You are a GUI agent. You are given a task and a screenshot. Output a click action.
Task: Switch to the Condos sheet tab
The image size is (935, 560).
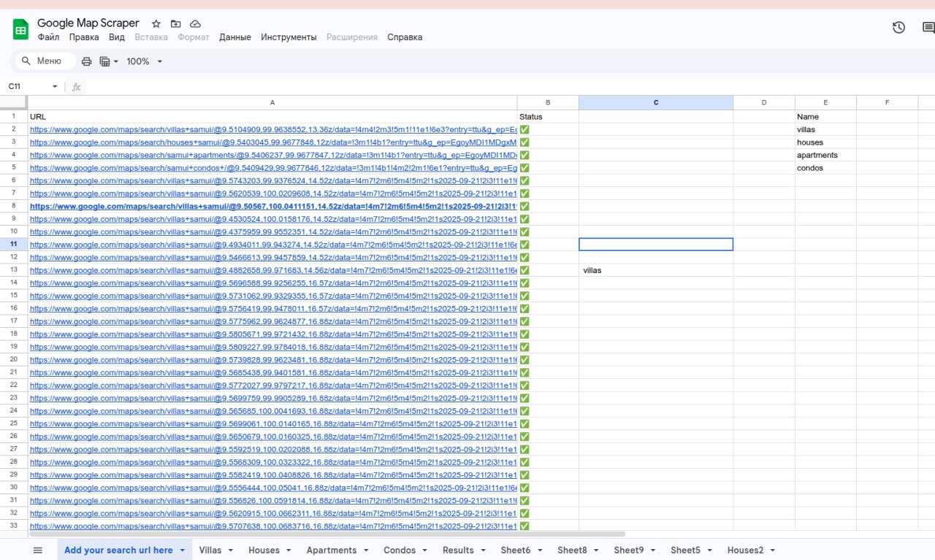click(400, 551)
